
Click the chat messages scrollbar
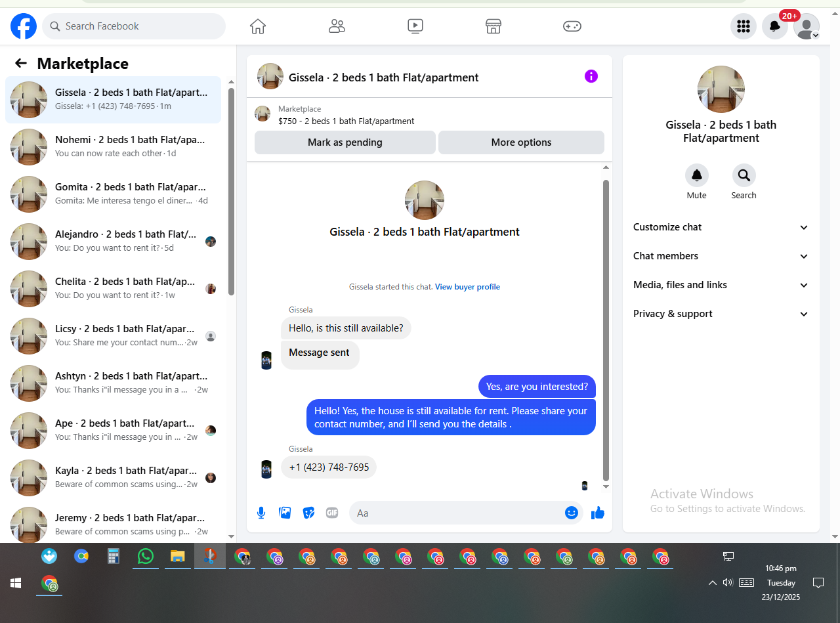[x=606, y=330]
